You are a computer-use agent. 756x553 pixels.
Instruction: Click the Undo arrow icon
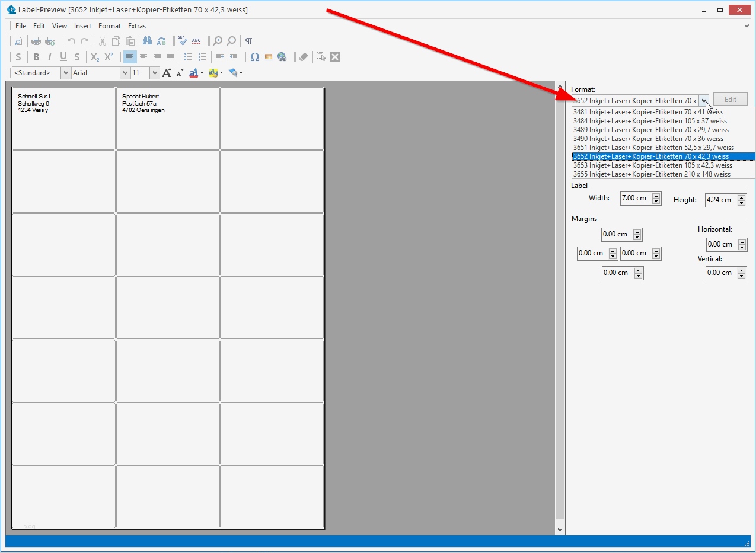click(71, 41)
